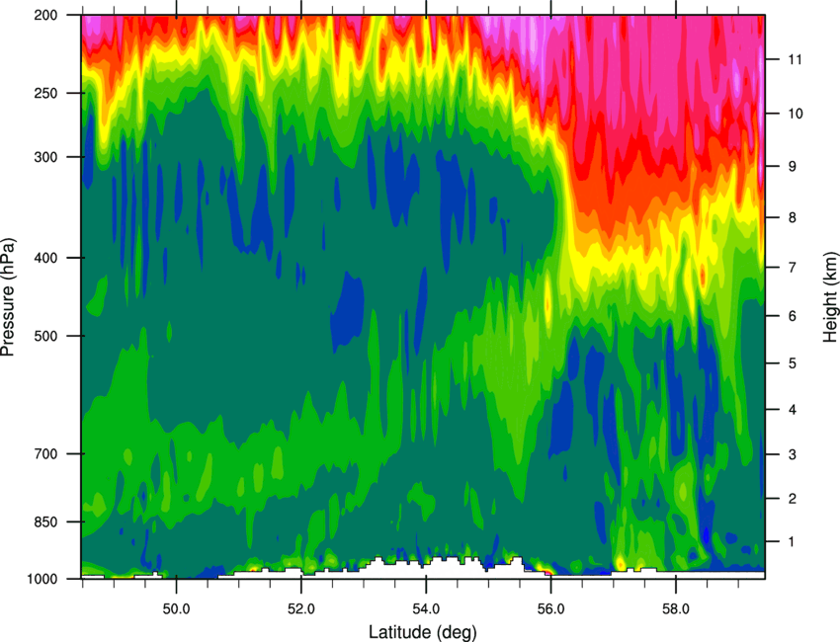Viewport: 840px width, 642px height.
Task: Click the 2 km height label
Action: pos(793,499)
